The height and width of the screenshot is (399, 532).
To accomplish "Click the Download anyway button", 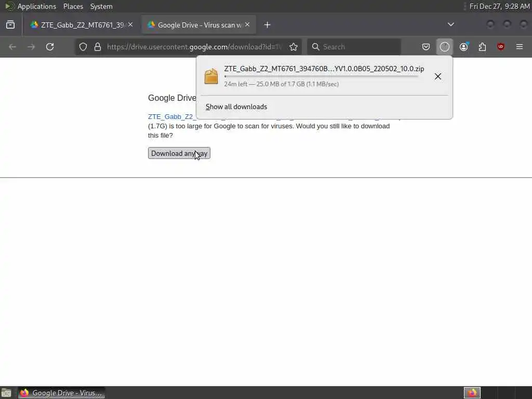I will pos(179,153).
